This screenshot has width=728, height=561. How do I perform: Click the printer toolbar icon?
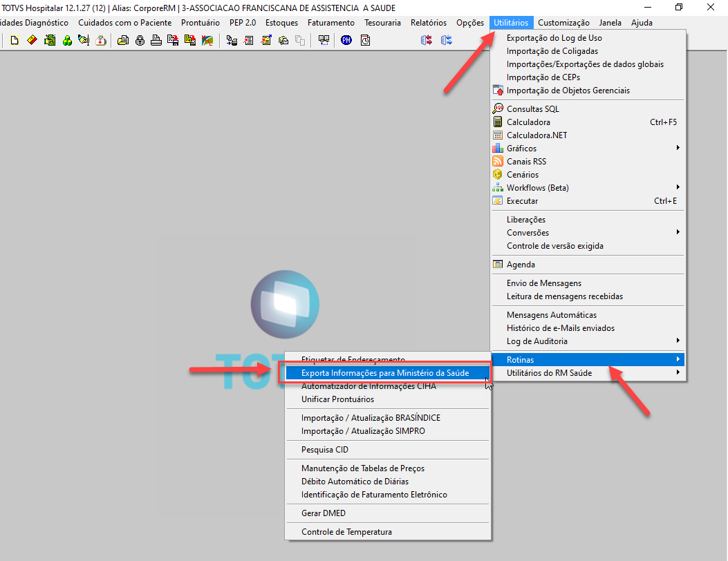[156, 40]
